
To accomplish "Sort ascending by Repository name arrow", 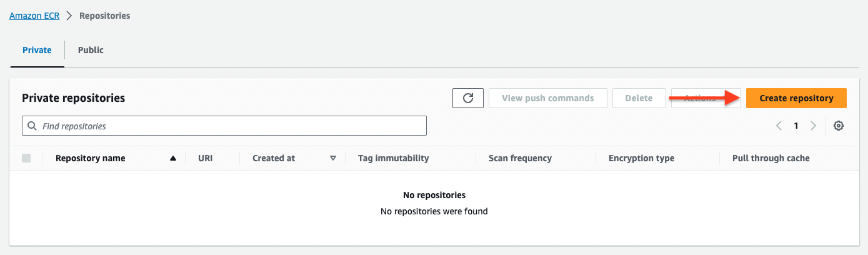I will (x=173, y=159).
